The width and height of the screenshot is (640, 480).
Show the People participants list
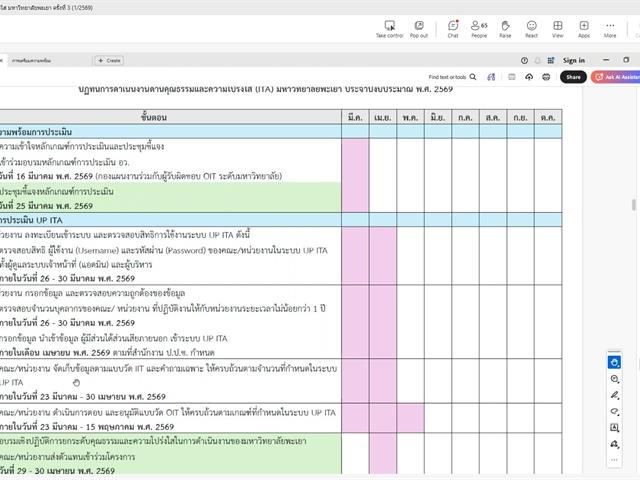[479, 27]
